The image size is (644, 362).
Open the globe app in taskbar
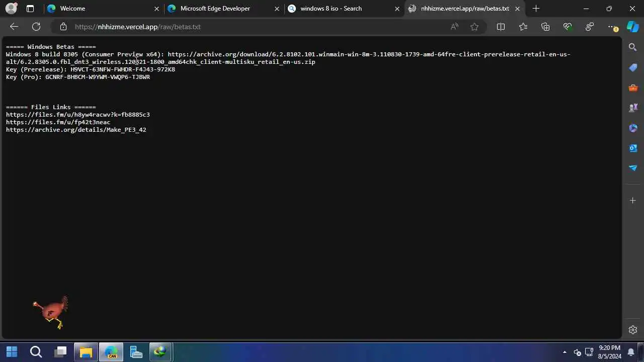point(160,351)
